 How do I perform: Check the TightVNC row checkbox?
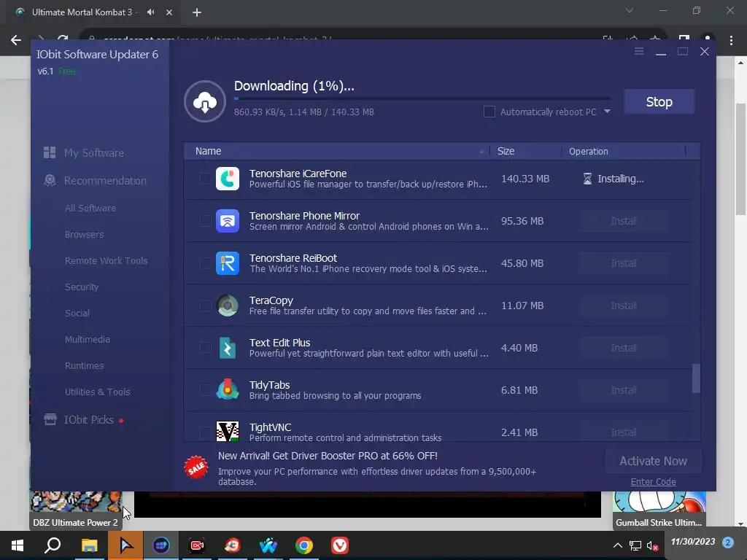click(205, 432)
